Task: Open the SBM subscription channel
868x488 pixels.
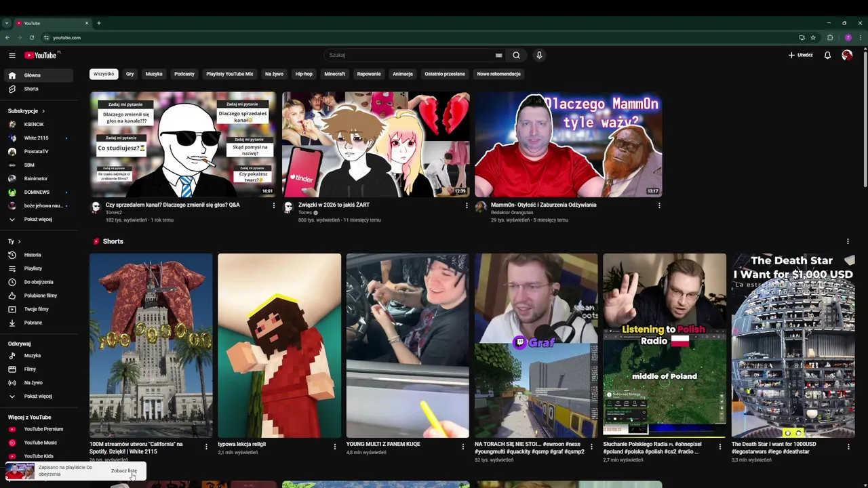Action: click(38, 165)
